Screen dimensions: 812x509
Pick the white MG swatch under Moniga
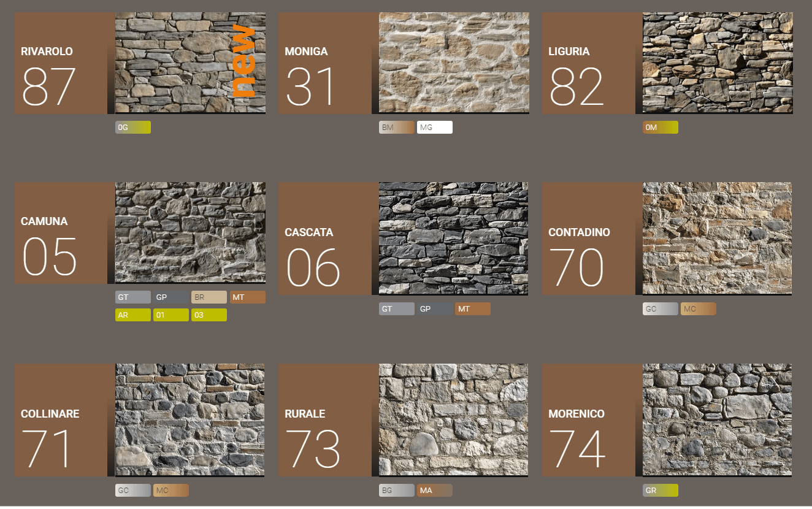pyautogui.click(x=435, y=128)
